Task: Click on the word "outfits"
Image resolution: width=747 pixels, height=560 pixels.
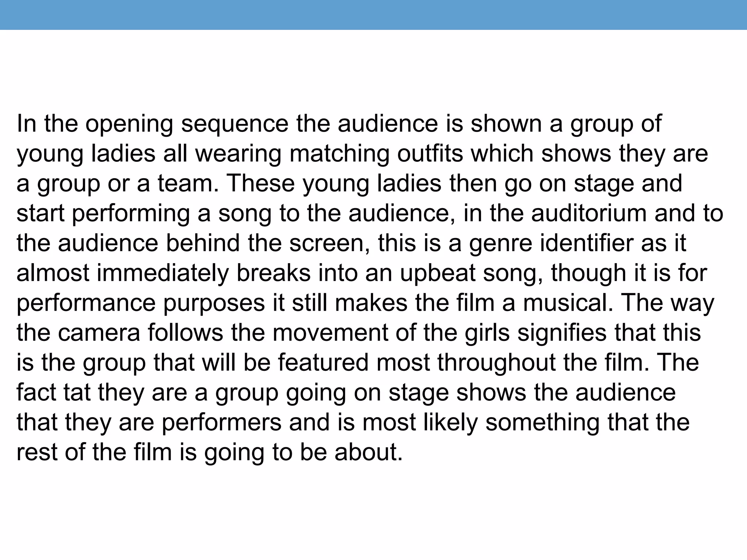Action: click(x=430, y=153)
